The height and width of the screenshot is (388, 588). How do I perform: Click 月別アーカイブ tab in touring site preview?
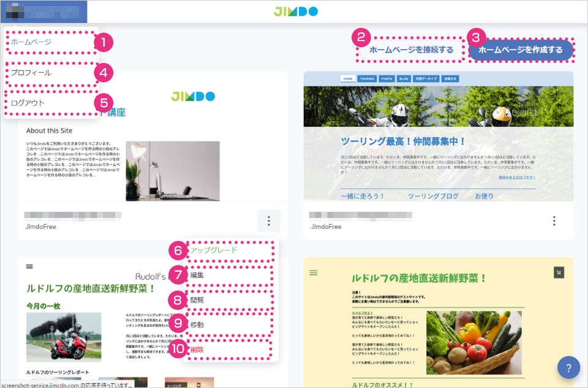click(426, 79)
